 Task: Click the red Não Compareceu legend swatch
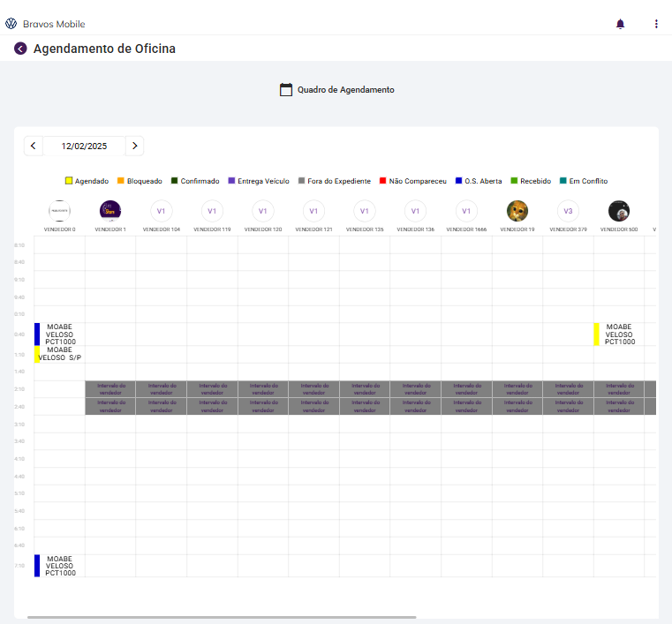(x=383, y=181)
